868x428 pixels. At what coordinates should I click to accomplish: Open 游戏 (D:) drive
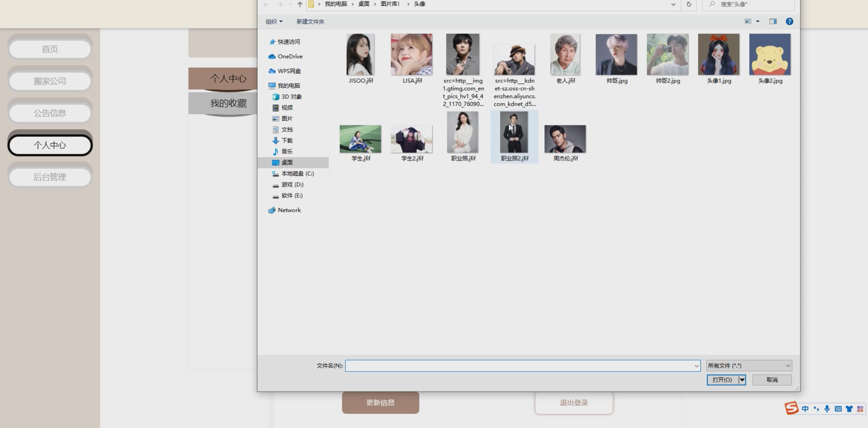tap(288, 185)
